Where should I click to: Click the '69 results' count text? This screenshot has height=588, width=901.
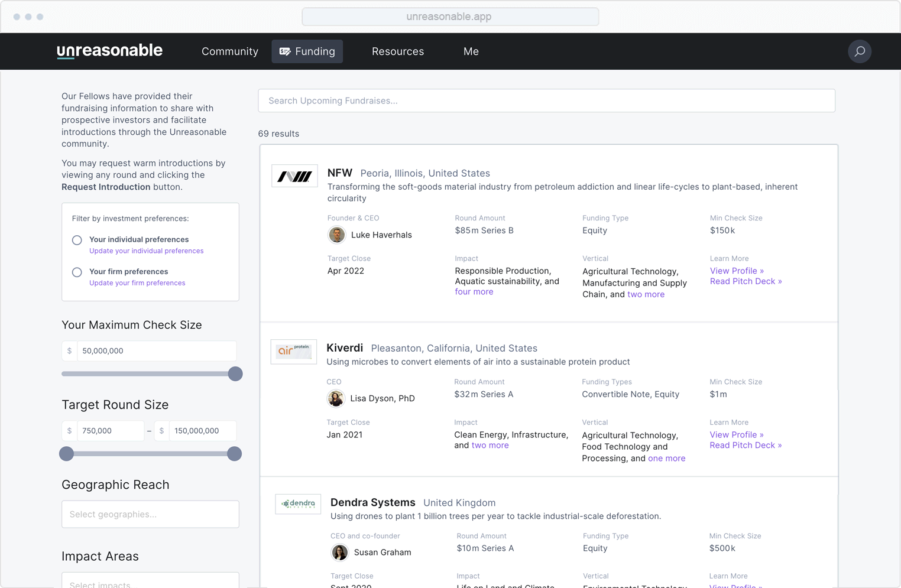point(278,134)
